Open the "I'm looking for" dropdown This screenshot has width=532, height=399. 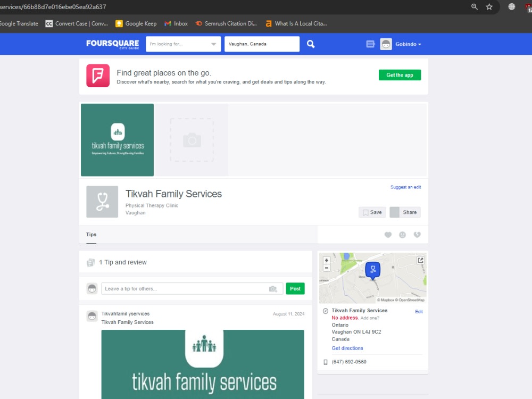(183, 44)
